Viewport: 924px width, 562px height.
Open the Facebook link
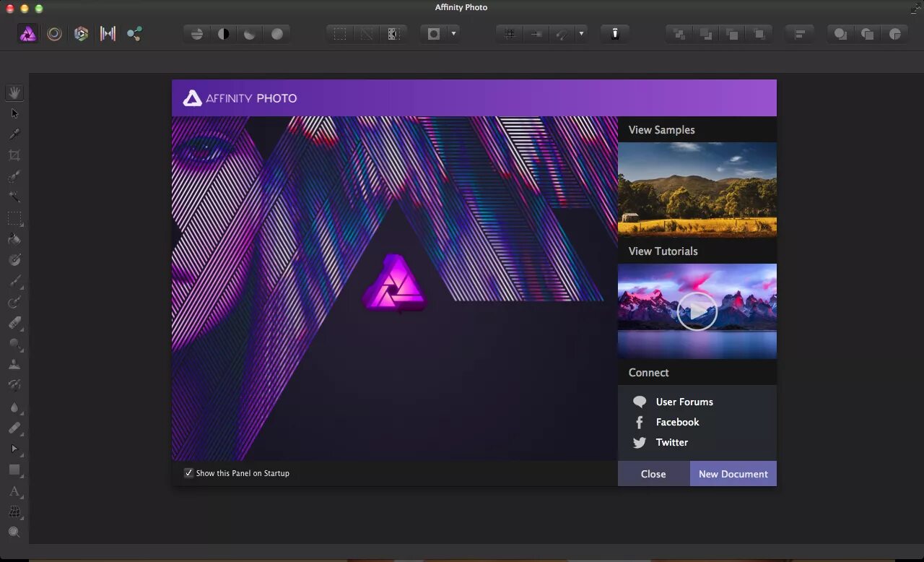click(x=677, y=422)
